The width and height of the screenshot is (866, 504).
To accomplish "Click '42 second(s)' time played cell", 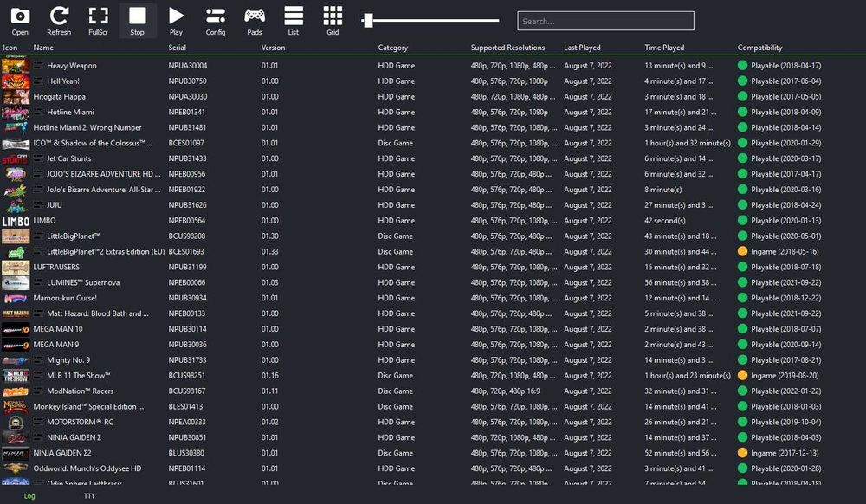I will 665,220.
